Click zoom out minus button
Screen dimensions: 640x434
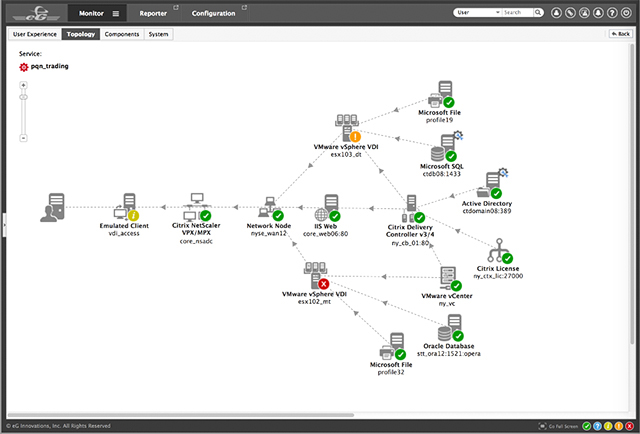(23, 138)
